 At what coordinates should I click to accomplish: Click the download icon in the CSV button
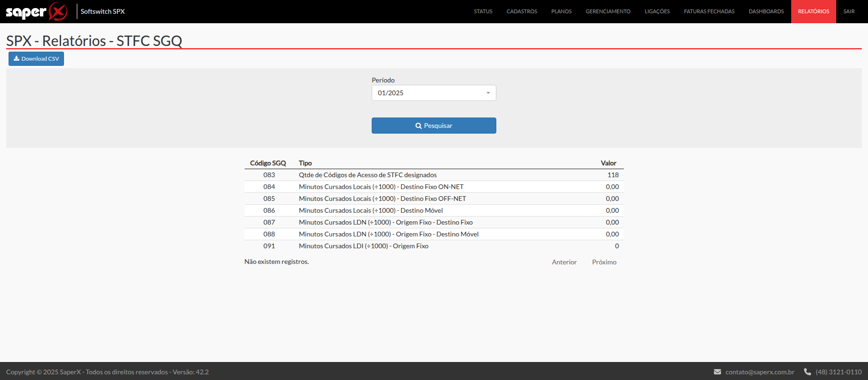coord(16,59)
